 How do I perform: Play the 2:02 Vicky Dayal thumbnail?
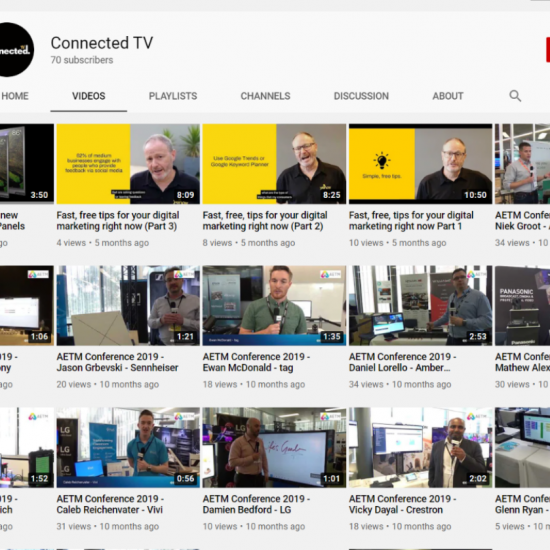point(421,447)
